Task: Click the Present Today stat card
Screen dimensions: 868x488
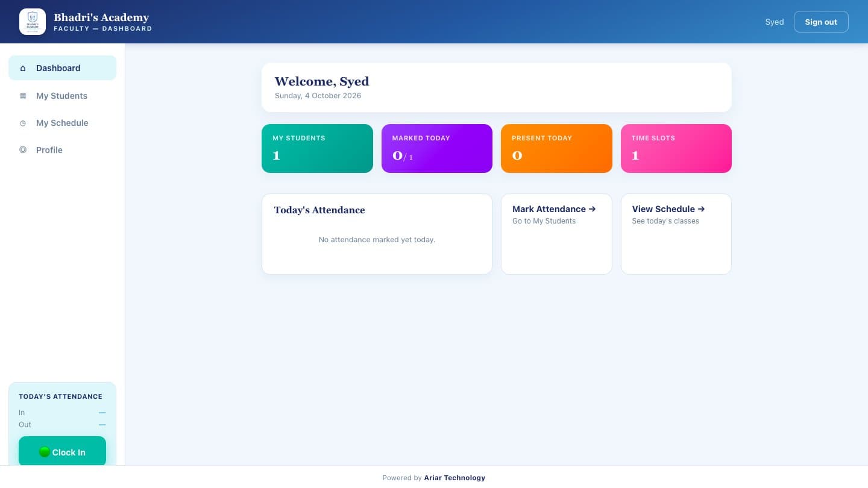Action: coord(556,148)
